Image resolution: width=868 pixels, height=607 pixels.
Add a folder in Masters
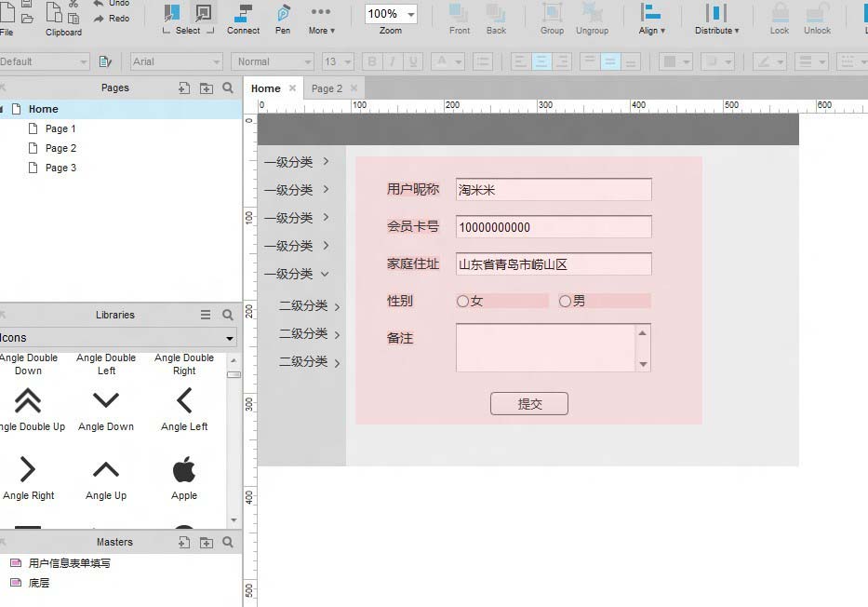coord(206,542)
